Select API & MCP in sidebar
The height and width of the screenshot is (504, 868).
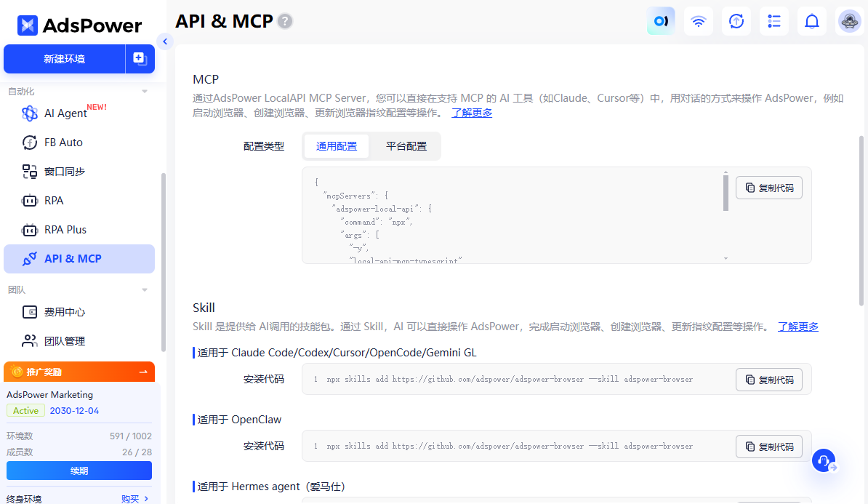(x=79, y=259)
